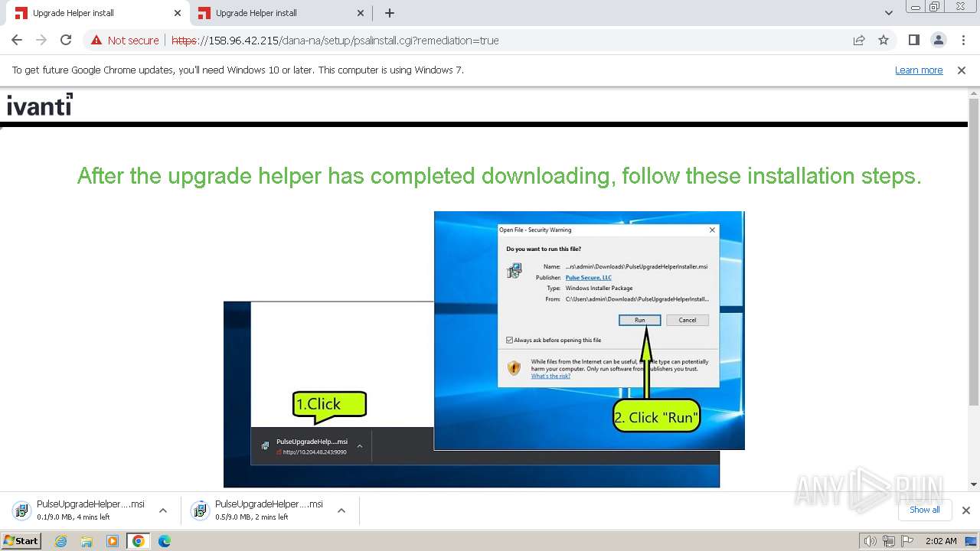Open the Learn more link
Image resolution: width=980 pixels, height=551 pixels.
[919, 70]
